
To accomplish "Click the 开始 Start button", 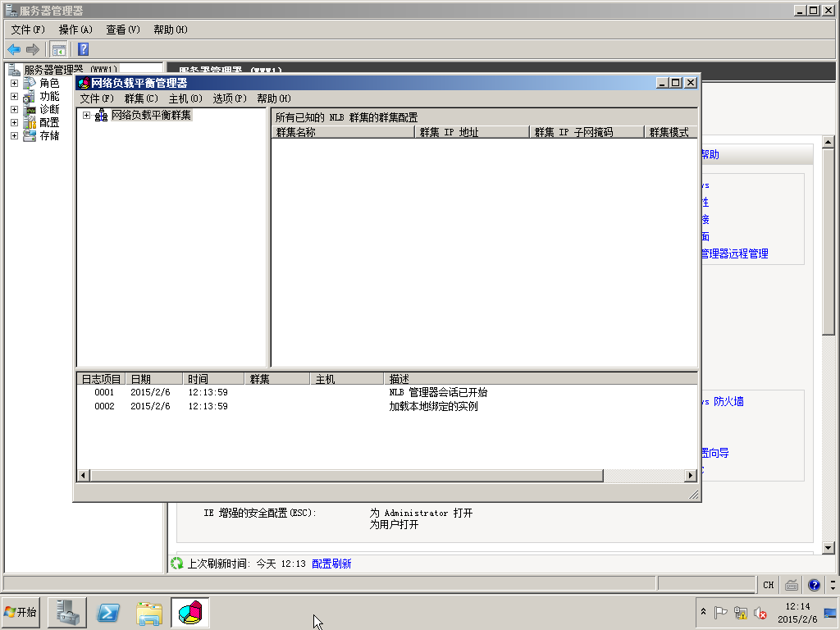I will click(21, 612).
